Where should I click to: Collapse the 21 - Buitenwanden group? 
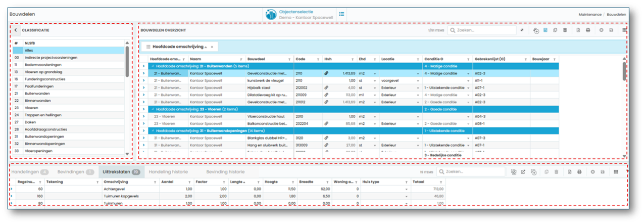152,66
